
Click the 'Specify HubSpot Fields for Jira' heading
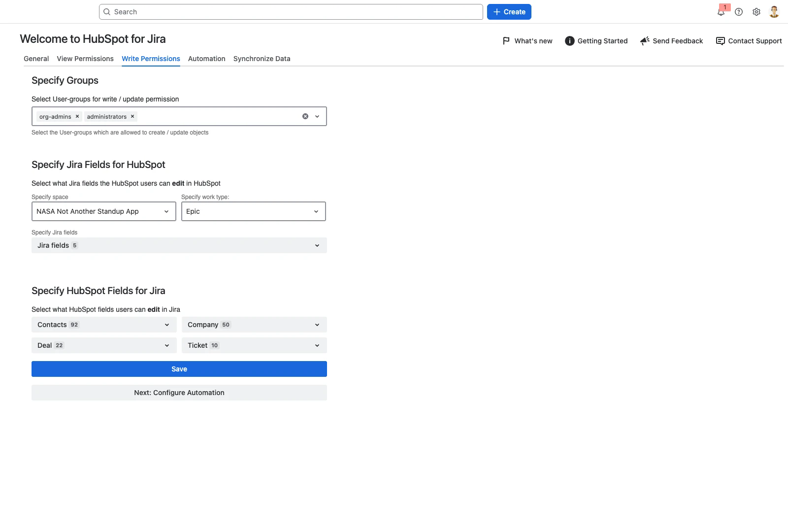click(x=98, y=291)
